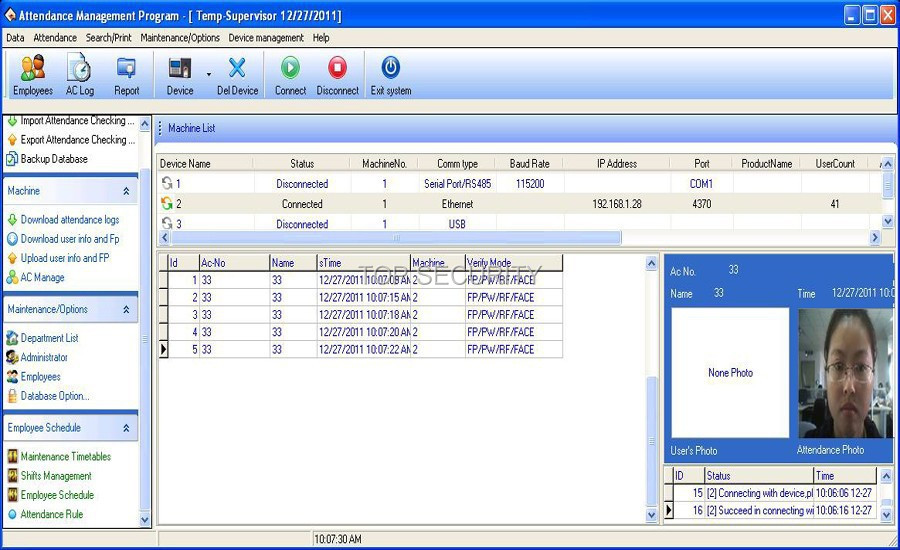The image size is (900, 550).
Task: Open the dropdown arrow next to Device
Action: (209, 75)
